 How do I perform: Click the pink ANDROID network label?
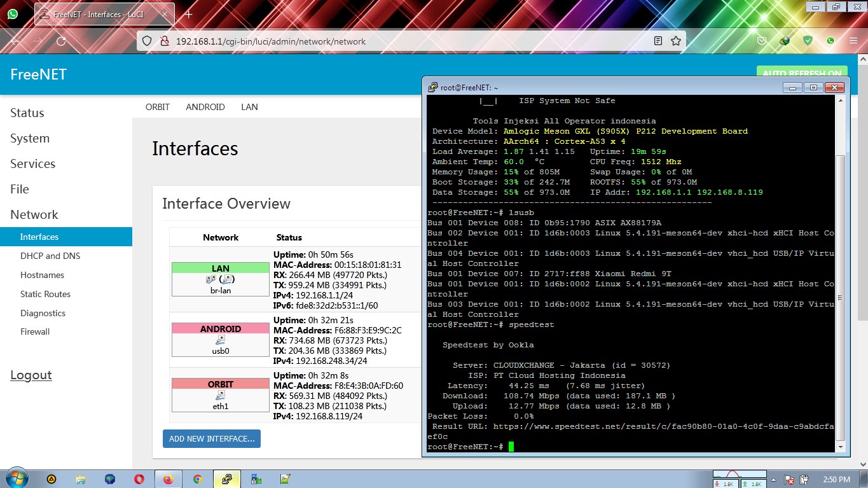(221, 329)
